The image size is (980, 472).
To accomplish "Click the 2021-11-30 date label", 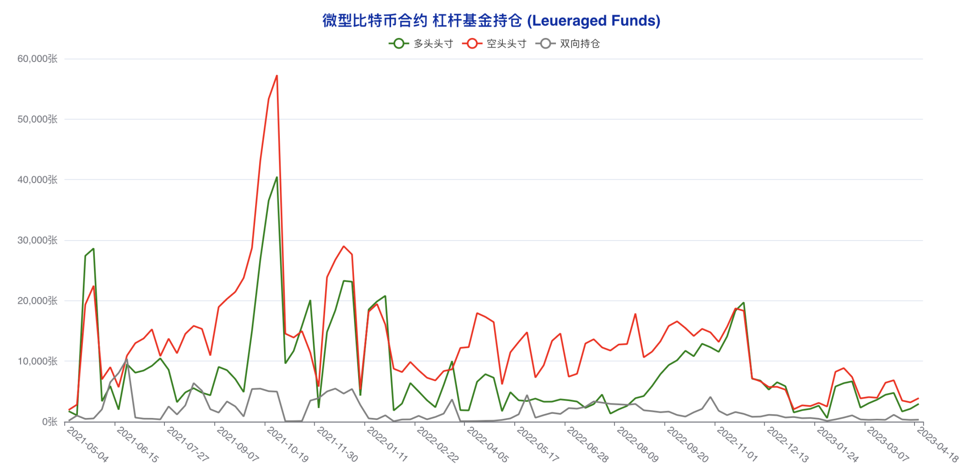I will point(338,445).
